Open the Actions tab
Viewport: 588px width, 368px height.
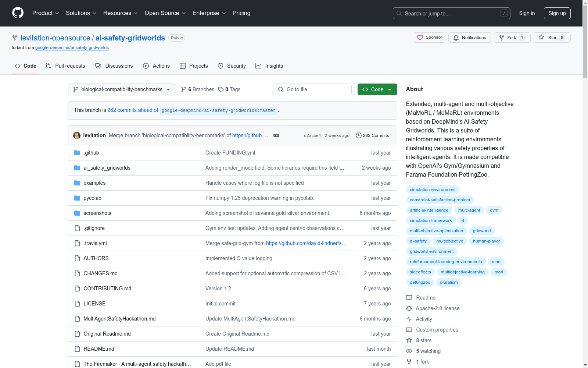pyautogui.click(x=157, y=66)
